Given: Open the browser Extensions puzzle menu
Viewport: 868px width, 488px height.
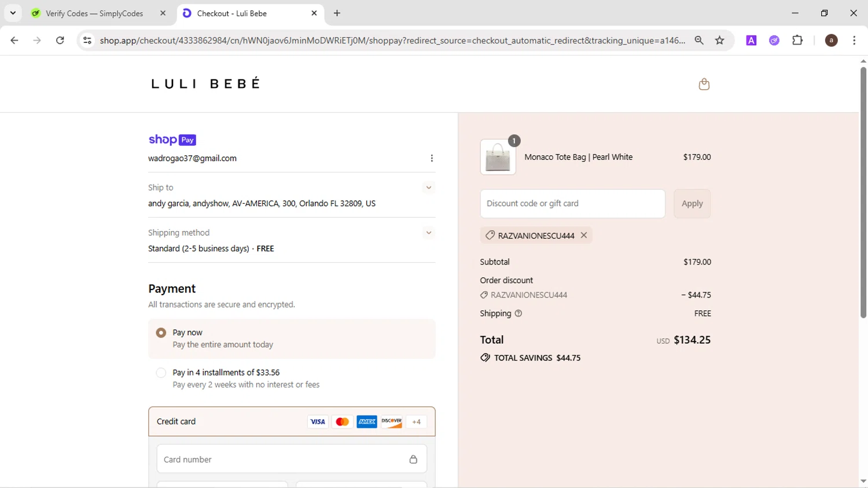Looking at the screenshot, I should pyautogui.click(x=797, y=41).
